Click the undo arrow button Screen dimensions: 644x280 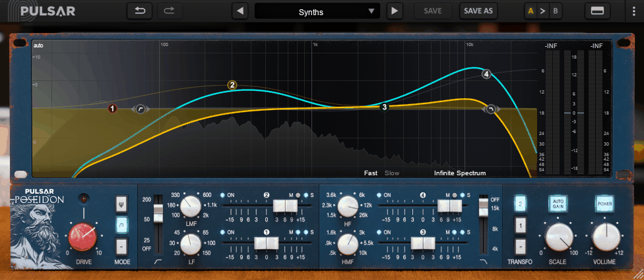tap(140, 11)
